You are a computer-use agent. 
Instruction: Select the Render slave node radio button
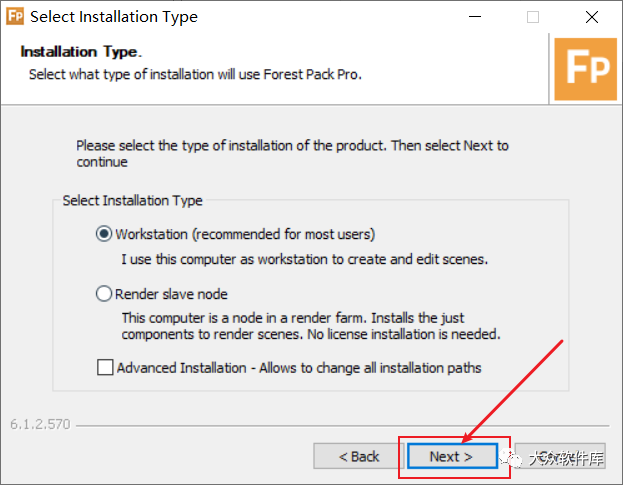click(104, 294)
